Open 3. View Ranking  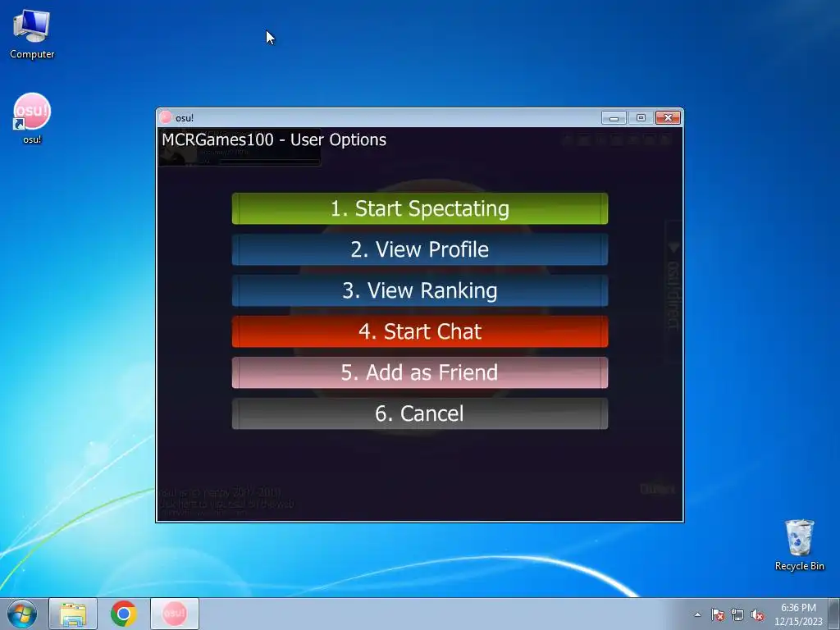[x=419, y=290]
